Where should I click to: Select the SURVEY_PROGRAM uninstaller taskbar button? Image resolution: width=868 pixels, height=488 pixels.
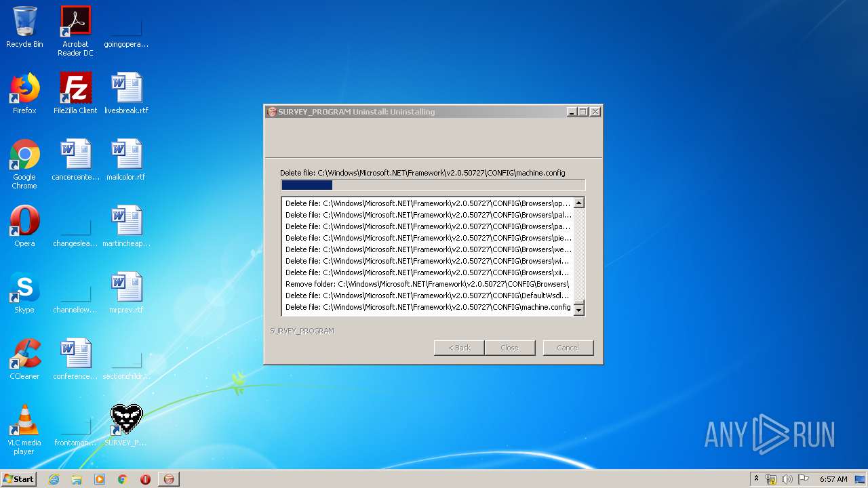(169, 479)
